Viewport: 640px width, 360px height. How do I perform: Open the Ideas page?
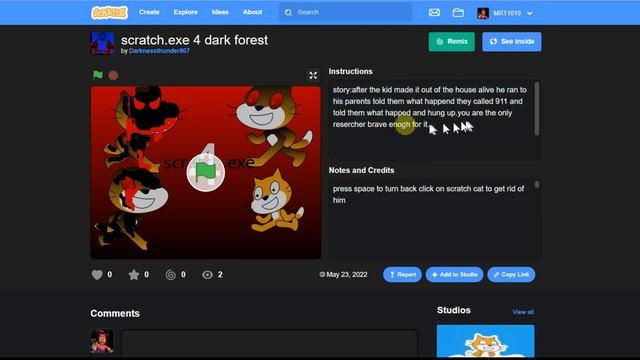coord(220,12)
